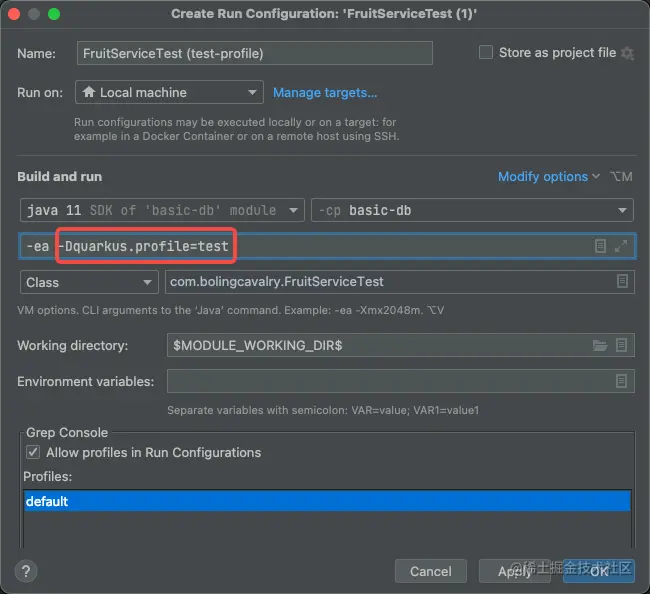This screenshot has height=594, width=650.
Task: Open the Class test kind dropdown
Action: [89, 282]
